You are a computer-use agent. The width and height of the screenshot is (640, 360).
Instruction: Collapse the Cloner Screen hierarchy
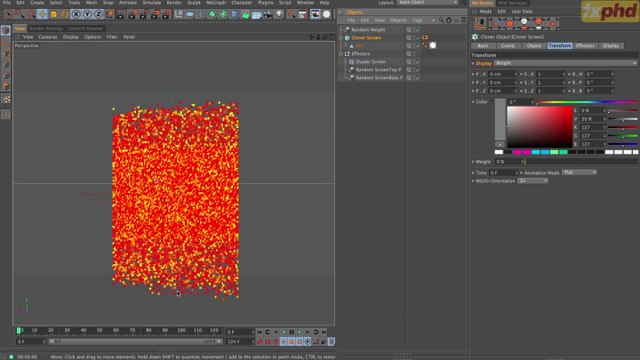click(340, 38)
